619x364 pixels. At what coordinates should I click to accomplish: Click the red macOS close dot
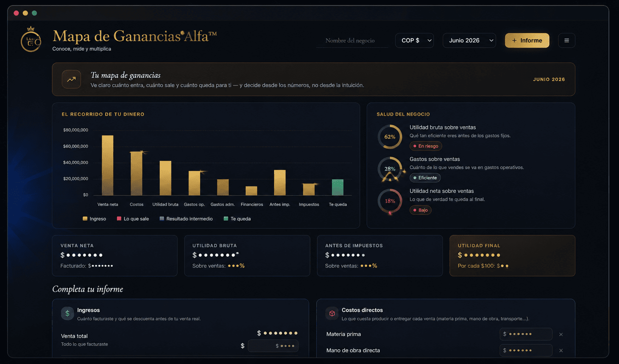[x=16, y=13]
